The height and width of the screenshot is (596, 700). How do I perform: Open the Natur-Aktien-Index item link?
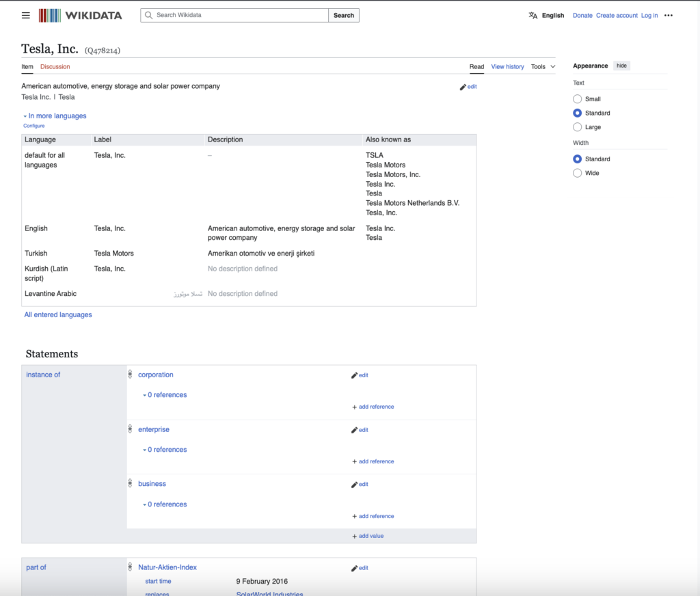coord(167,567)
